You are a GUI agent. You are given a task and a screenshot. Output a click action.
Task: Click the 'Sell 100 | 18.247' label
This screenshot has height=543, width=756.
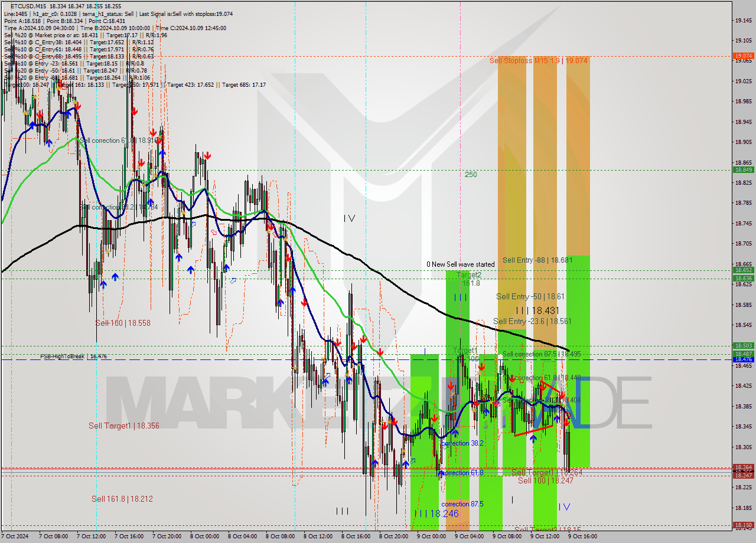pyautogui.click(x=546, y=481)
